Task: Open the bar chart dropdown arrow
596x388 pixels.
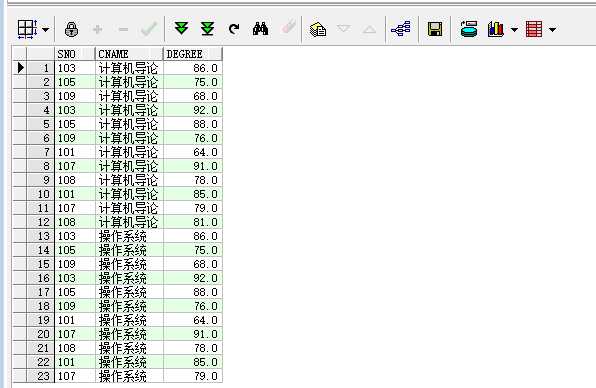Action: click(514, 29)
